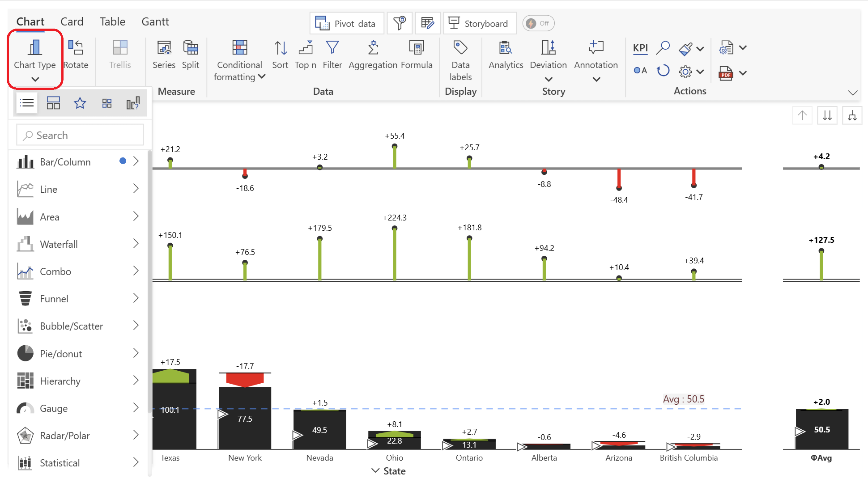Switch to the Gantt tab
Viewport: 868px width, 487px height.
point(155,21)
